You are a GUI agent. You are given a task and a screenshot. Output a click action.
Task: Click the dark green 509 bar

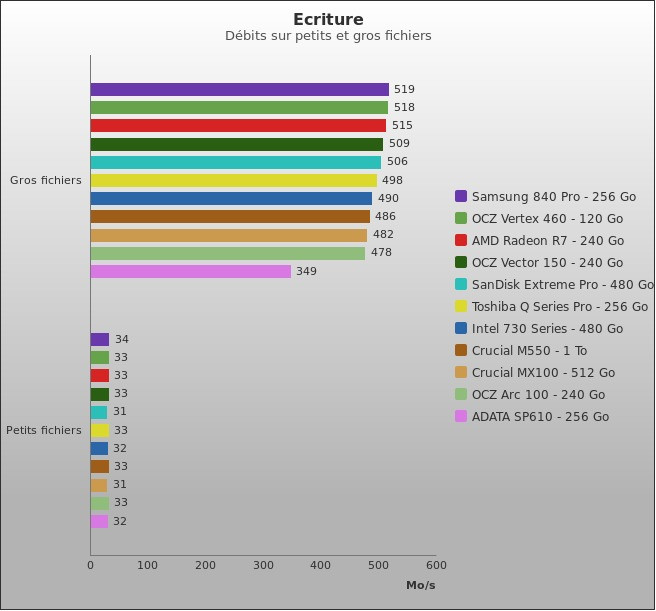coord(237,144)
